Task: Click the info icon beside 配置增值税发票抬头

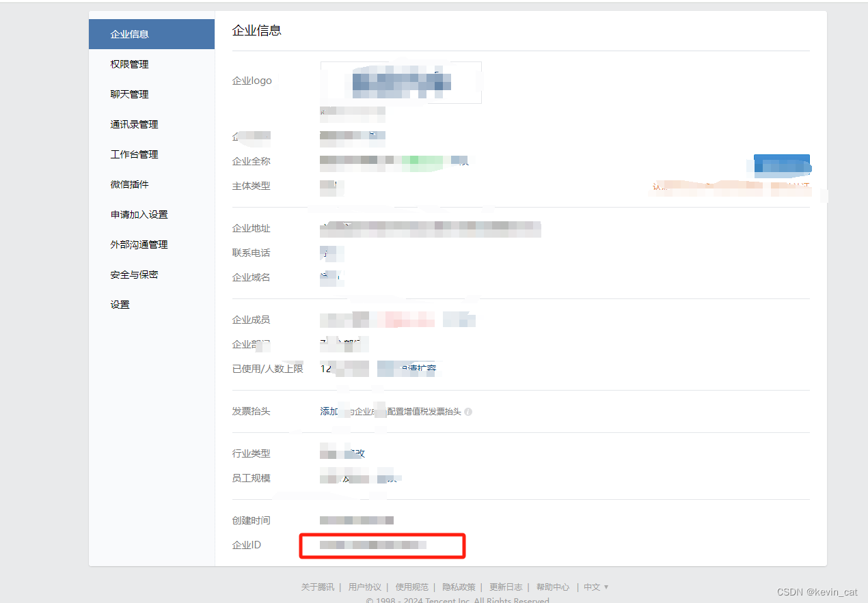Action: point(468,412)
